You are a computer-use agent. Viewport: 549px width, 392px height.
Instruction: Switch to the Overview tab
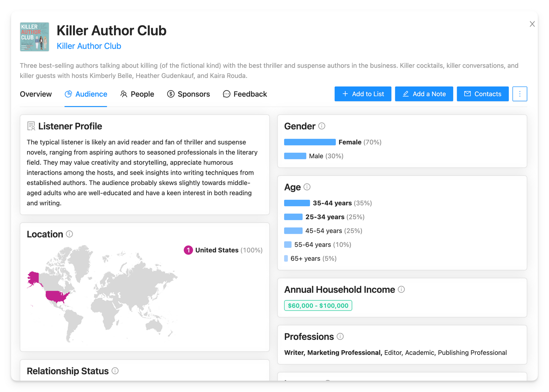[x=36, y=94]
